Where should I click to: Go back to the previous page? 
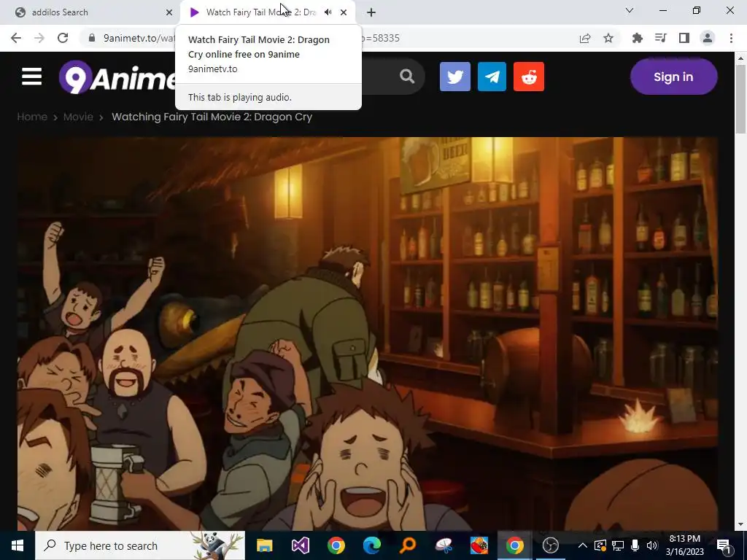tap(16, 38)
